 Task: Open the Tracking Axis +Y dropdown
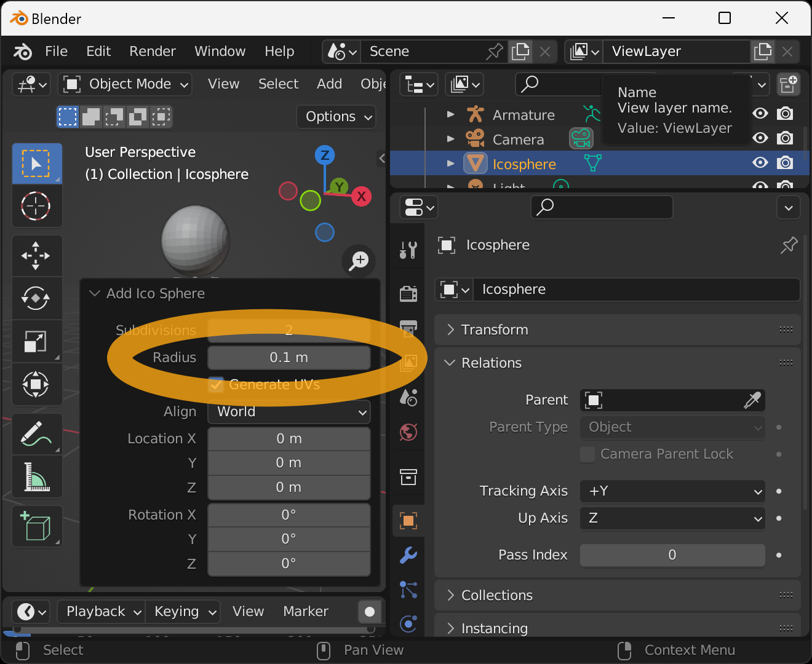(x=672, y=491)
